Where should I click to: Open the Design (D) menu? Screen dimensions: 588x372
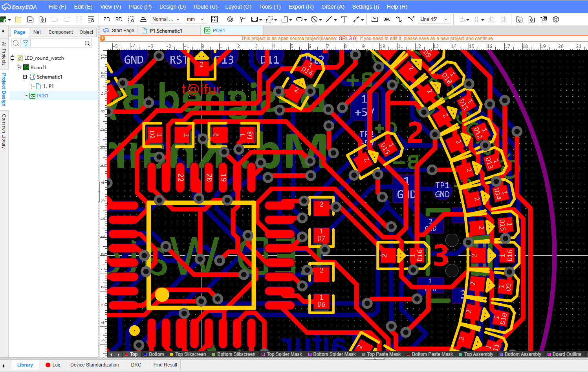coord(172,7)
